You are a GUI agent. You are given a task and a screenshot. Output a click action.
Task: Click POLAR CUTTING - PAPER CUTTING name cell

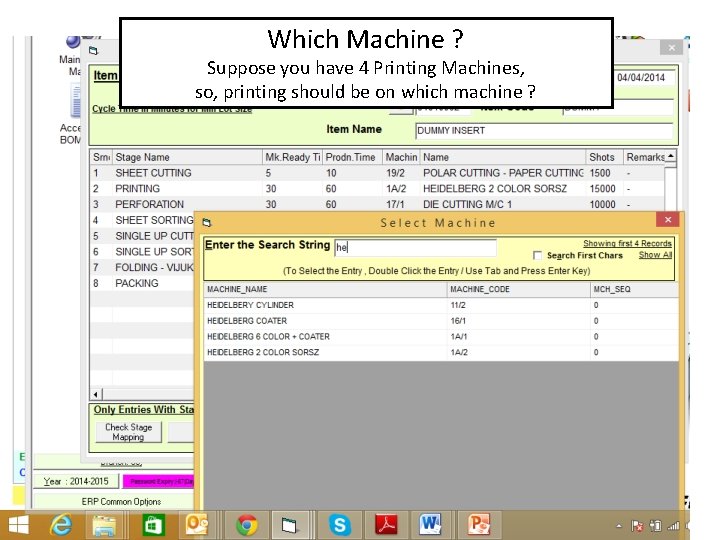tap(503, 173)
